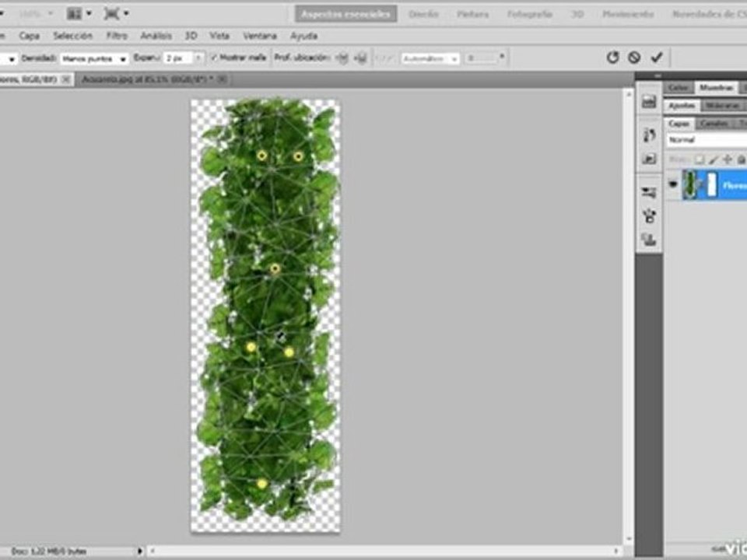Screen dimensions: 747x560
Task: Cancel the puppet warp with the circle-slash icon
Action: tap(634, 58)
